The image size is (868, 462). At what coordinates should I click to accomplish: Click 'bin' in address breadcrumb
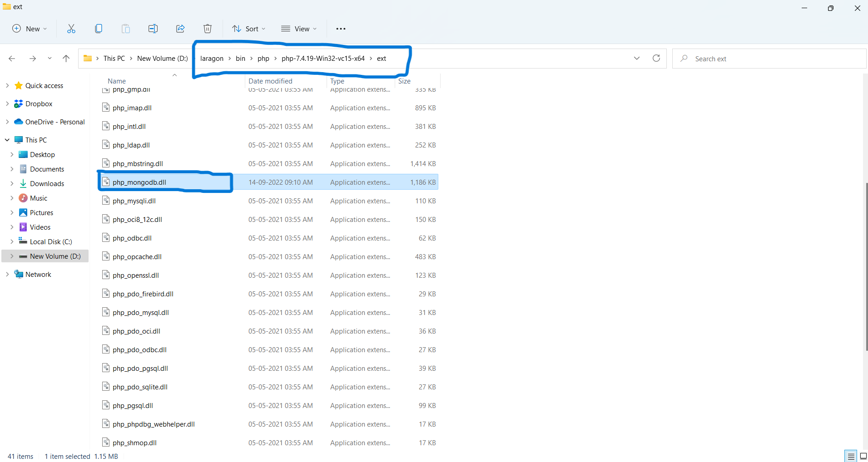tap(240, 59)
